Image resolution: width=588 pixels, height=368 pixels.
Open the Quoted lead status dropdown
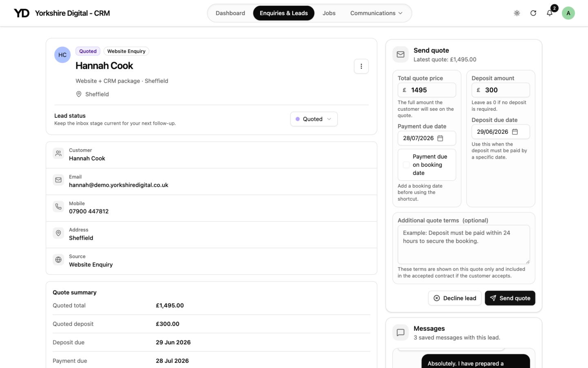(x=314, y=119)
